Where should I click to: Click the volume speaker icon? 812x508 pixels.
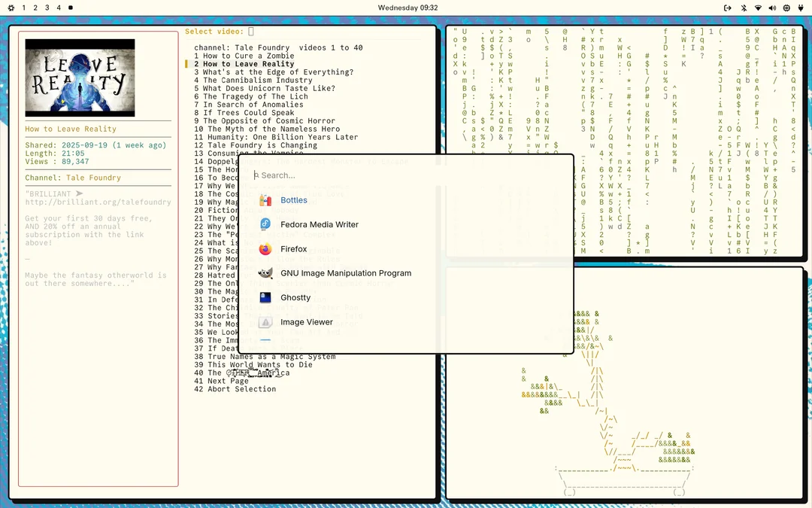(772, 8)
